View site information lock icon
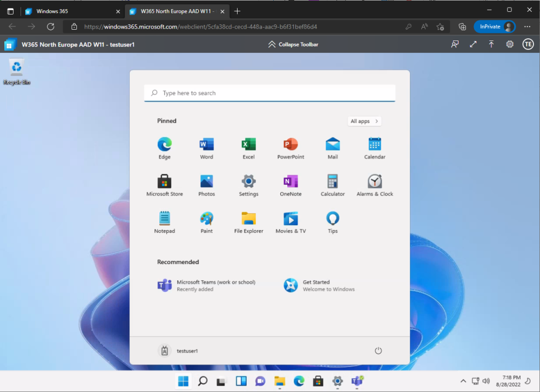540x392 pixels. click(x=74, y=26)
